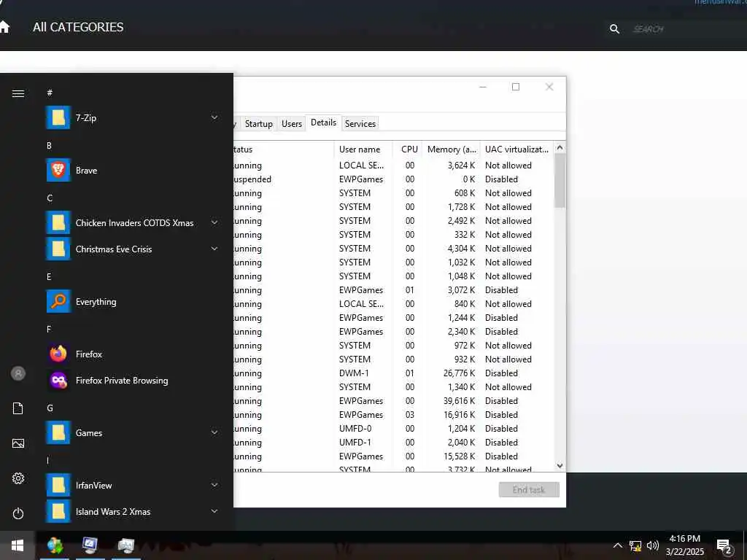Select the row with 39,616 K memory
747x560 pixels.
tap(393, 401)
